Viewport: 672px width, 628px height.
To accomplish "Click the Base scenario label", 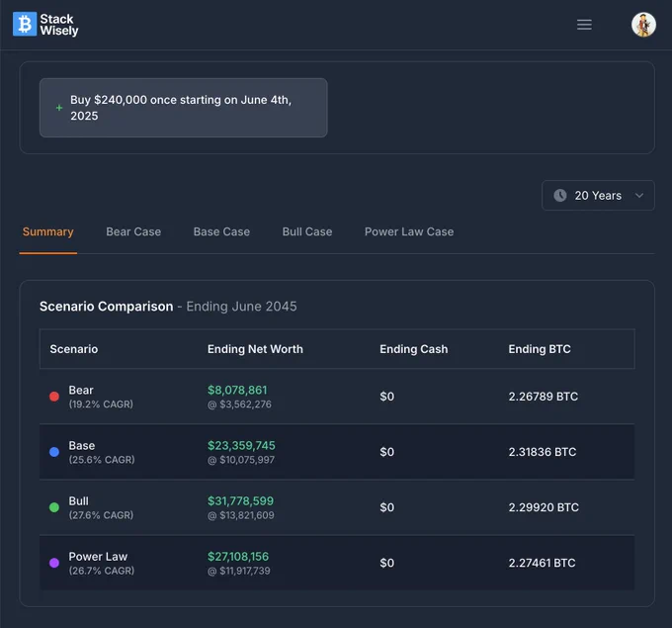I will tap(82, 446).
